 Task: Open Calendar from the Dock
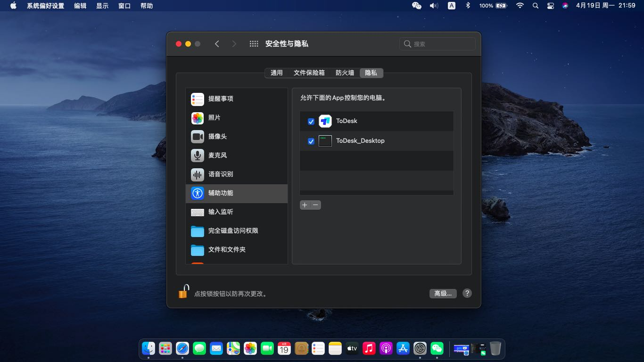click(284, 348)
